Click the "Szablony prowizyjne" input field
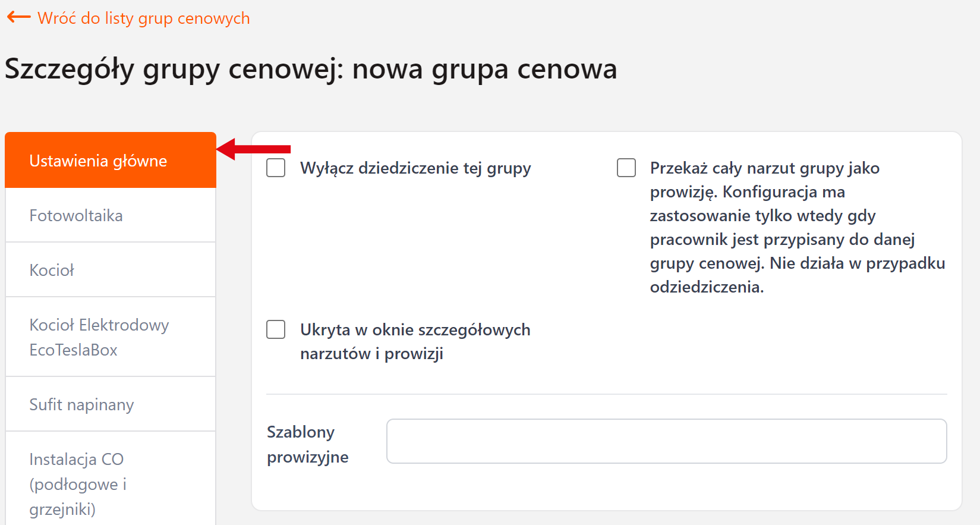The width and height of the screenshot is (980, 525). (x=666, y=441)
